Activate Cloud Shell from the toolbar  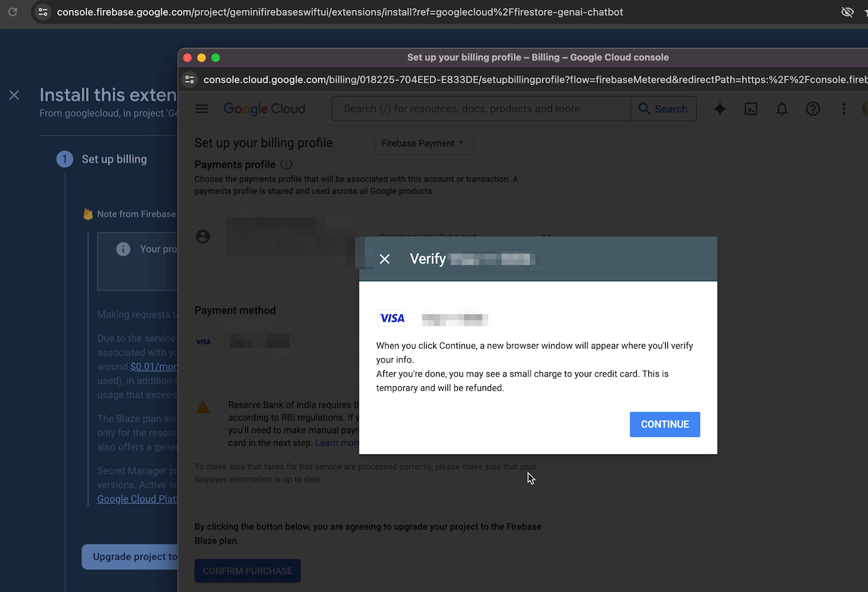751,109
